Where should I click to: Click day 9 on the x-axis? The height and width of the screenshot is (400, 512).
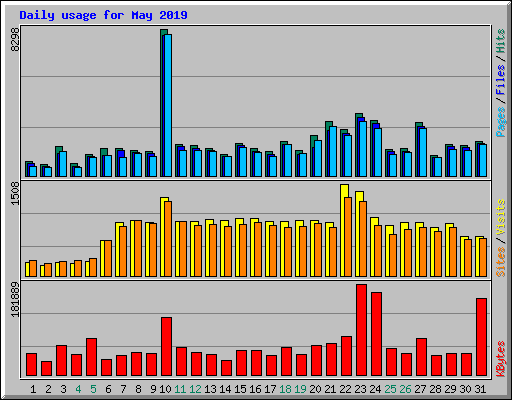(x=153, y=389)
